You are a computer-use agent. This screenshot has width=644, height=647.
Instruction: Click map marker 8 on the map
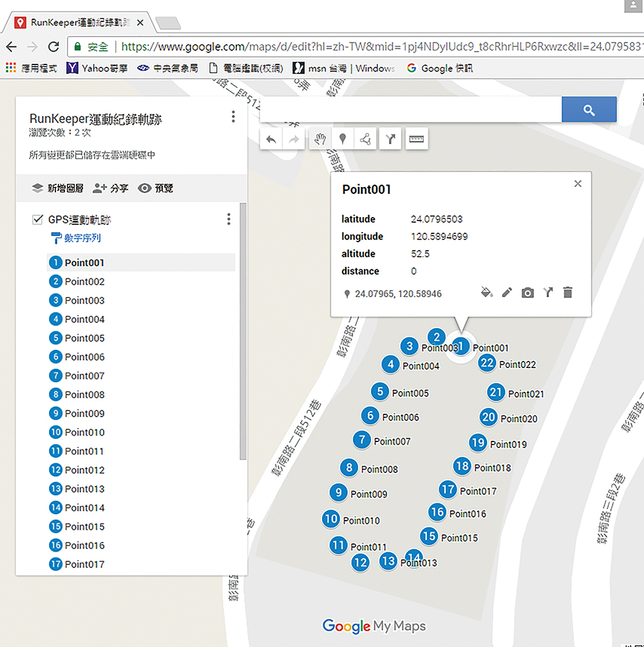click(349, 467)
